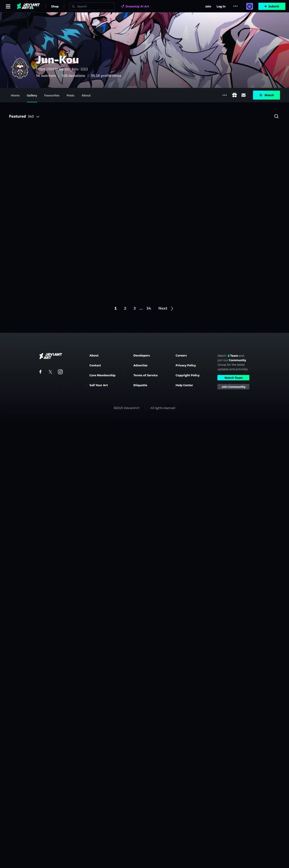Open the About profile tab

click(x=86, y=95)
